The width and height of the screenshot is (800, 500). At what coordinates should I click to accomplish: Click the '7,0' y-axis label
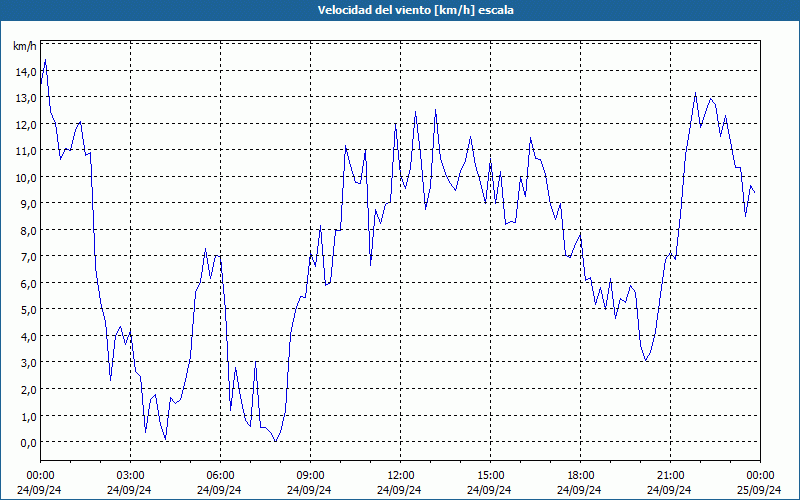(28, 257)
